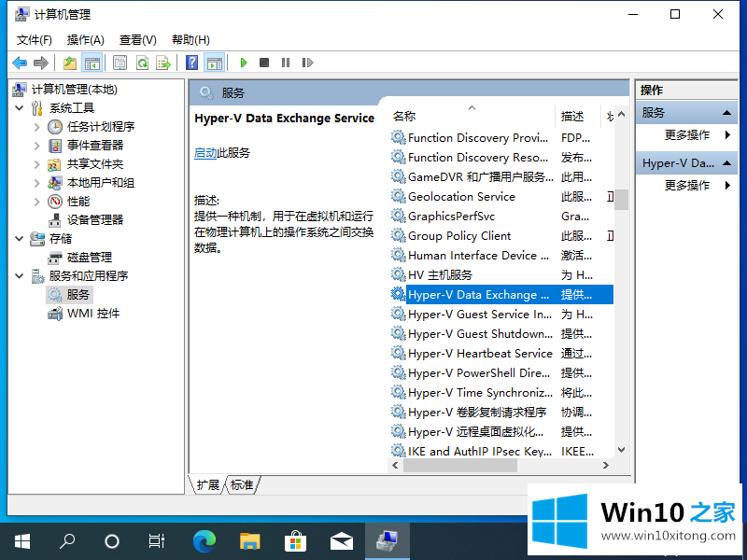Sort services by 名称 column header
The height and width of the screenshot is (560, 747).
click(x=472, y=116)
